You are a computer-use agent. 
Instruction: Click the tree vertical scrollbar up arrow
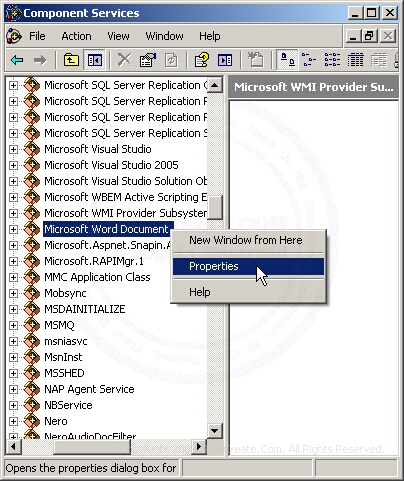[x=215, y=86]
